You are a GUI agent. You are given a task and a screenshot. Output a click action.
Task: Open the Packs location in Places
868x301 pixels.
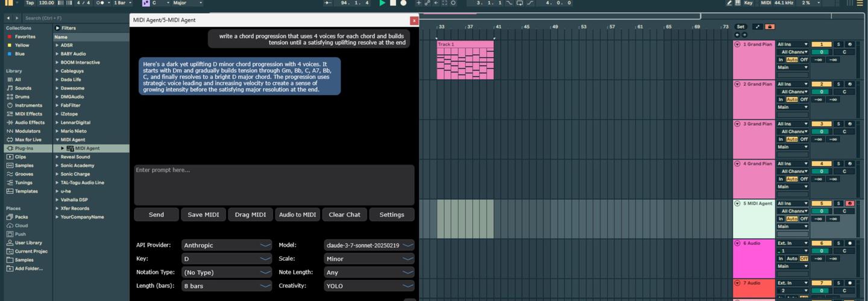[x=21, y=217]
